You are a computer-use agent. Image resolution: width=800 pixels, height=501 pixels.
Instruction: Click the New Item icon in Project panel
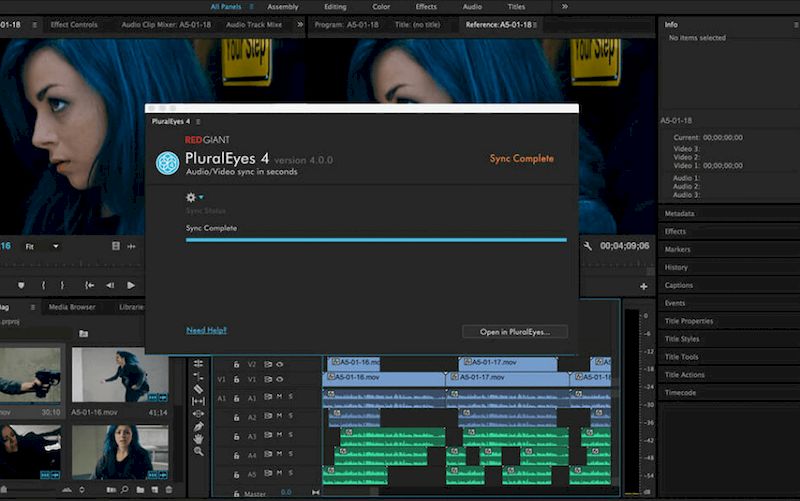(155, 490)
